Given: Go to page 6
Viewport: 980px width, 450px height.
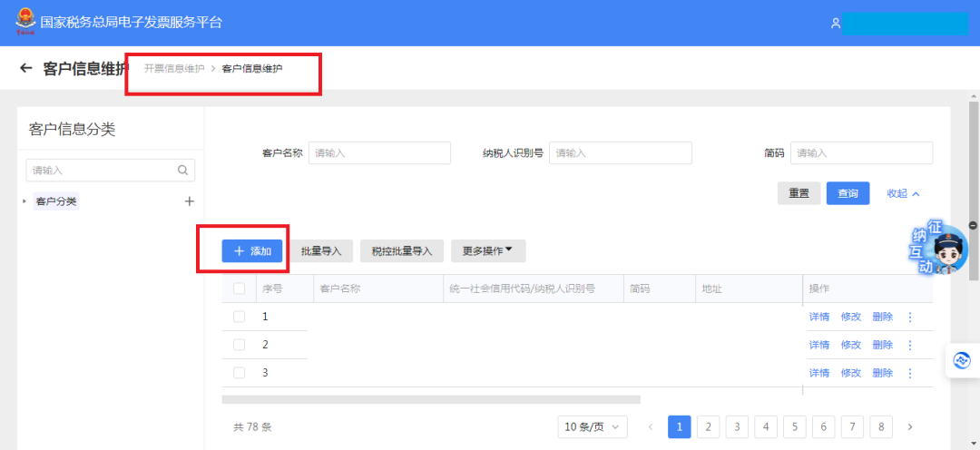Looking at the screenshot, I should [824, 427].
